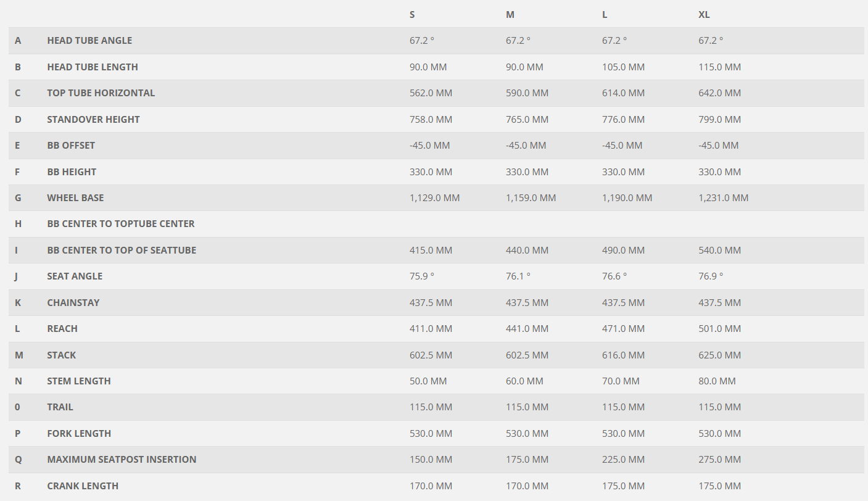Select the TOP TUBE HORIZONTAL row label
The height and width of the screenshot is (501, 868).
pyautogui.click(x=101, y=93)
